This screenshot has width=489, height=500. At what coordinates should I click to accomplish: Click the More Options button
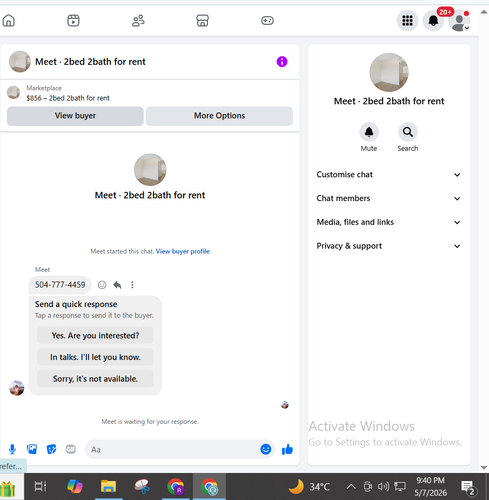coord(219,116)
